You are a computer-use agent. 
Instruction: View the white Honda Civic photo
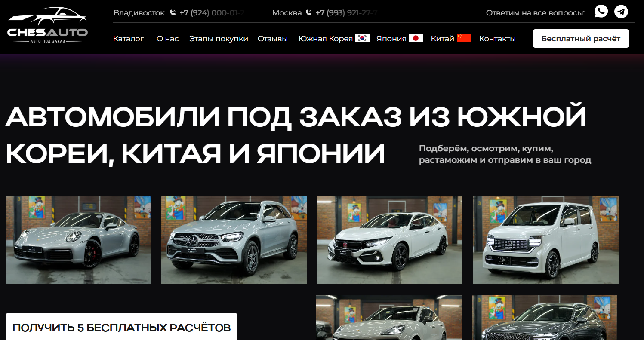(390, 240)
